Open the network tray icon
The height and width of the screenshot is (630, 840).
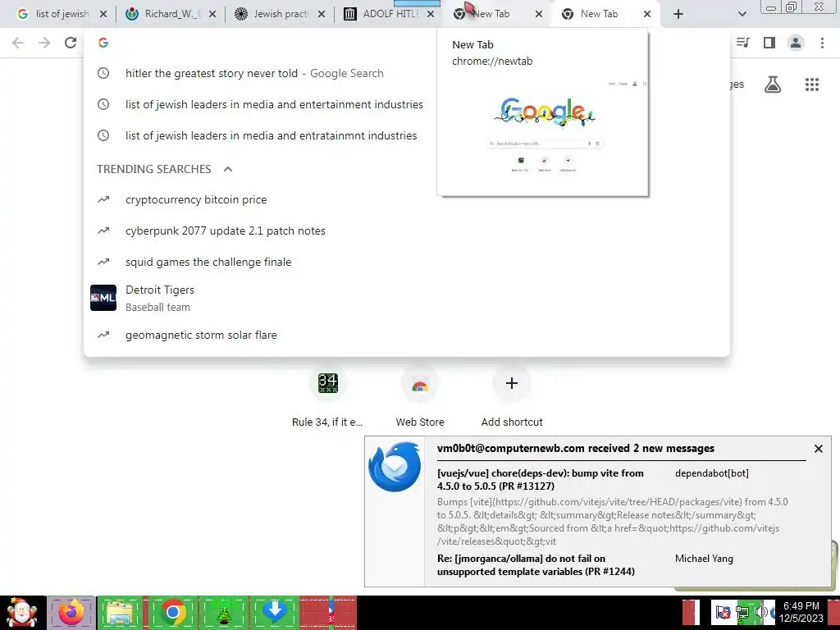[x=742, y=612]
